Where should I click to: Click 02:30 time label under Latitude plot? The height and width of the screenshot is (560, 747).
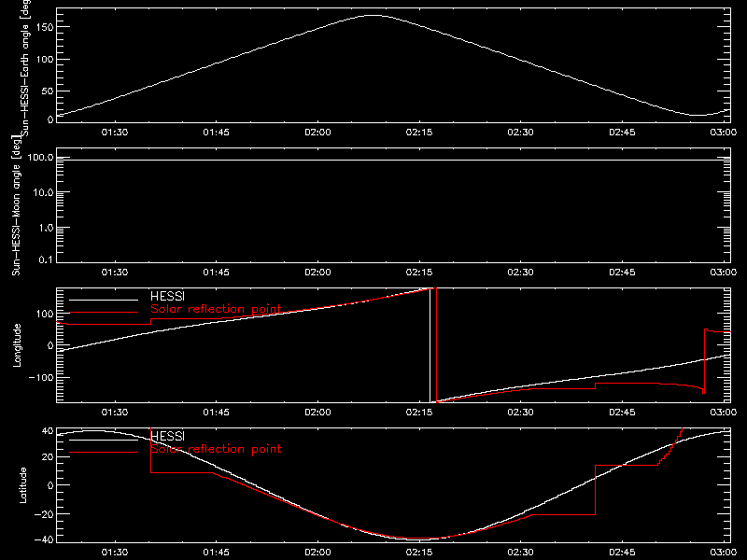pyautogui.click(x=521, y=553)
